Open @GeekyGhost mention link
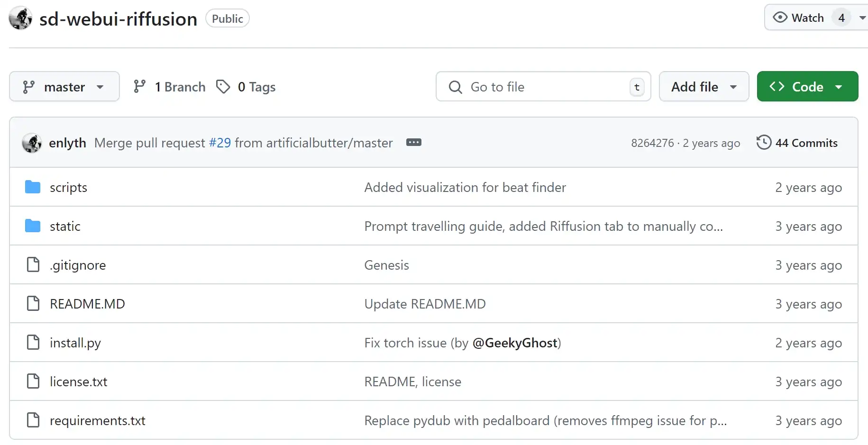This screenshot has width=868, height=445. (x=515, y=343)
